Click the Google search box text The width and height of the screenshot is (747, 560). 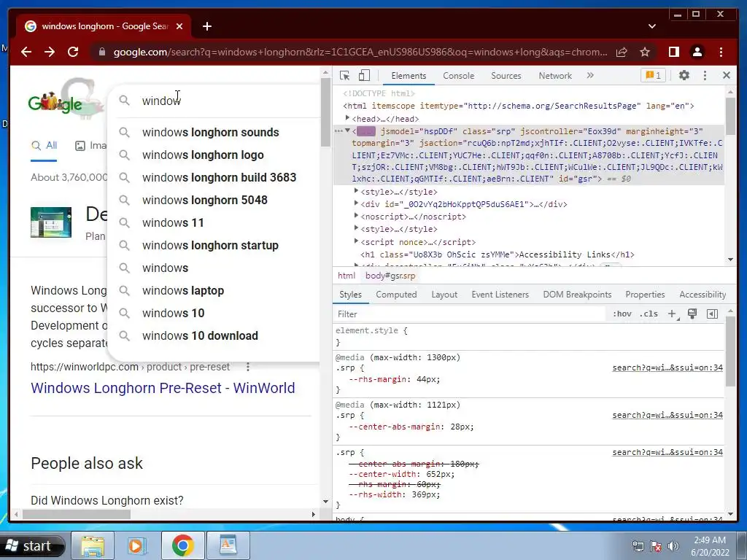161,101
